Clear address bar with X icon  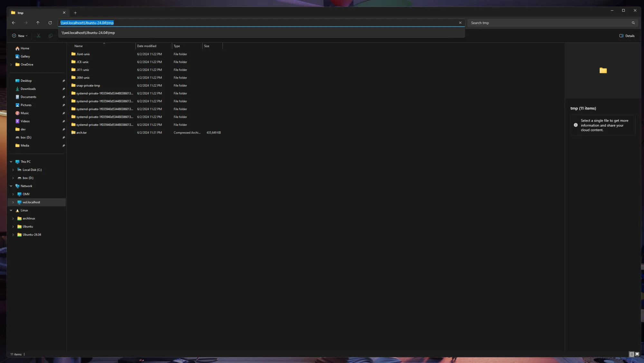tap(460, 23)
